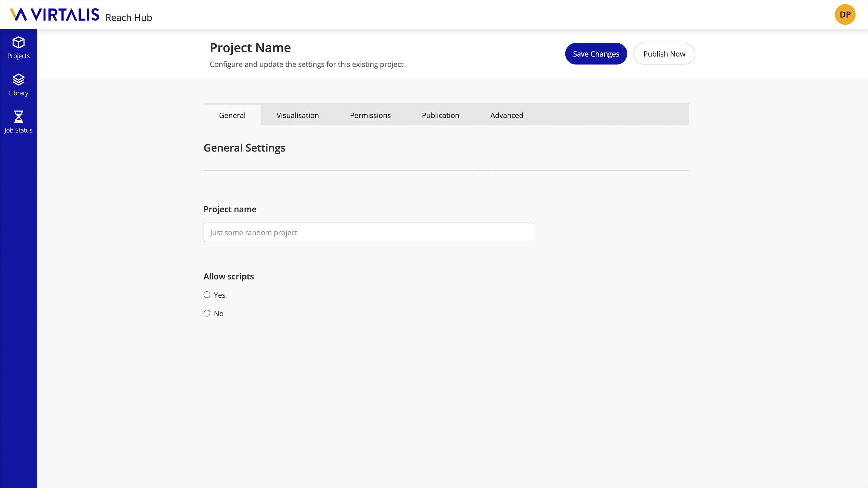Select No for Allow scripts

pos(207,313)
